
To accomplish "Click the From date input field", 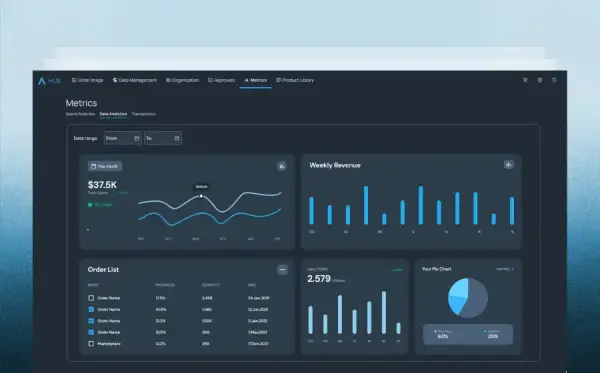I will pyautogui.click(x=122, y=138).
